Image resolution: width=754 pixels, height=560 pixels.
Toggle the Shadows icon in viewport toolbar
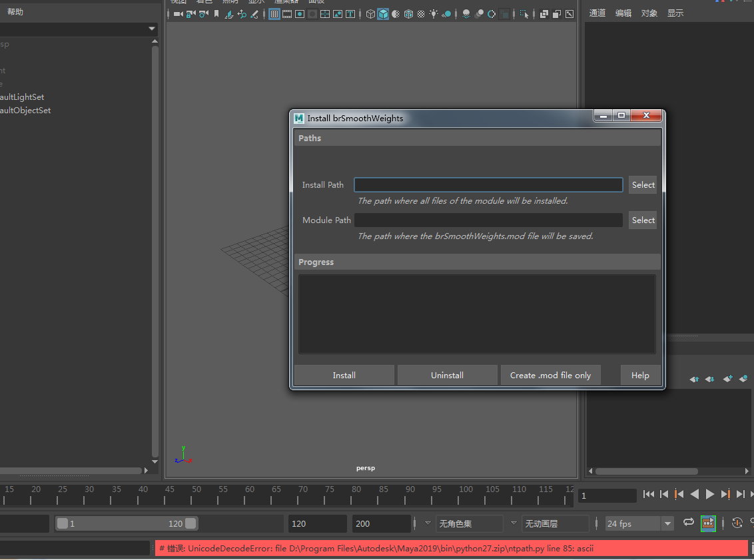coord(447,14)
